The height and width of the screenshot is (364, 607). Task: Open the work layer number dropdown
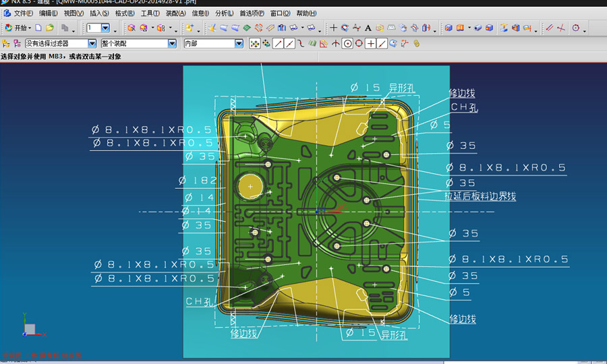[105, 28]
